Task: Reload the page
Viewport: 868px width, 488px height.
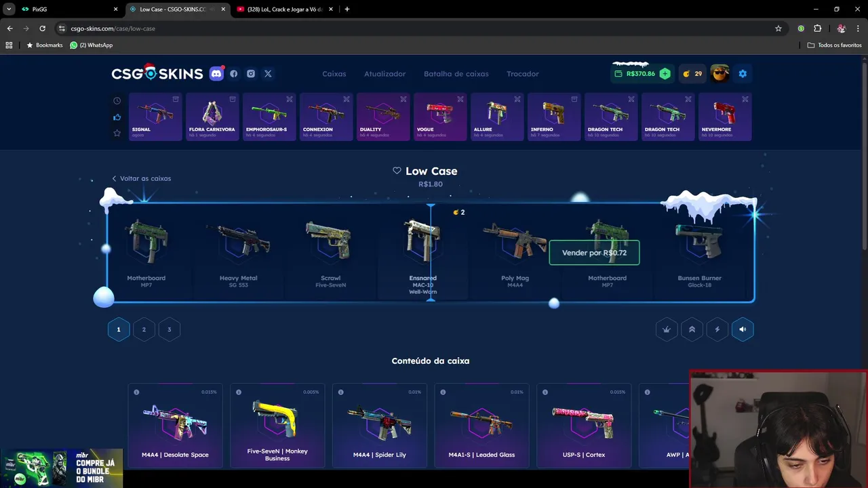Action: click(42, 28)
